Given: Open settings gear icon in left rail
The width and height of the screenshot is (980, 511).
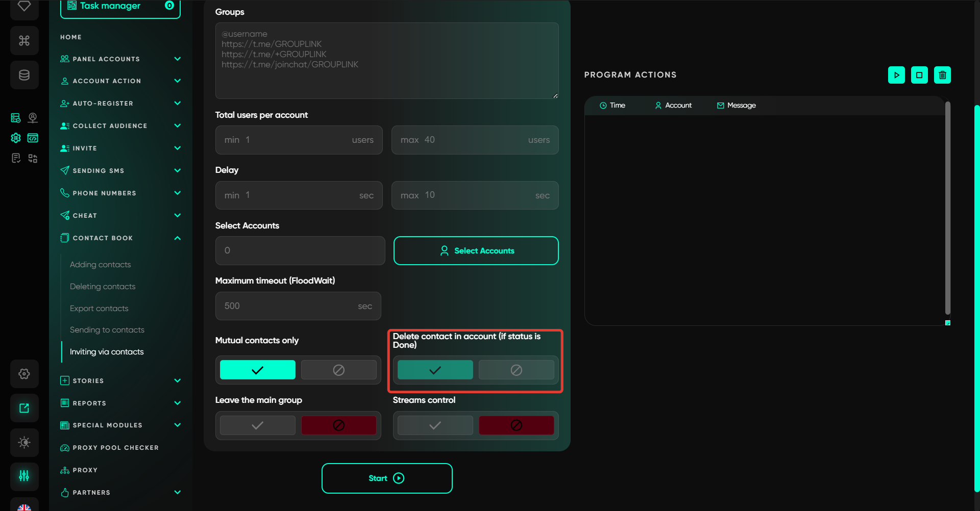Looking at the screenshot, I should pyautogui.click(x=24, y=374).
